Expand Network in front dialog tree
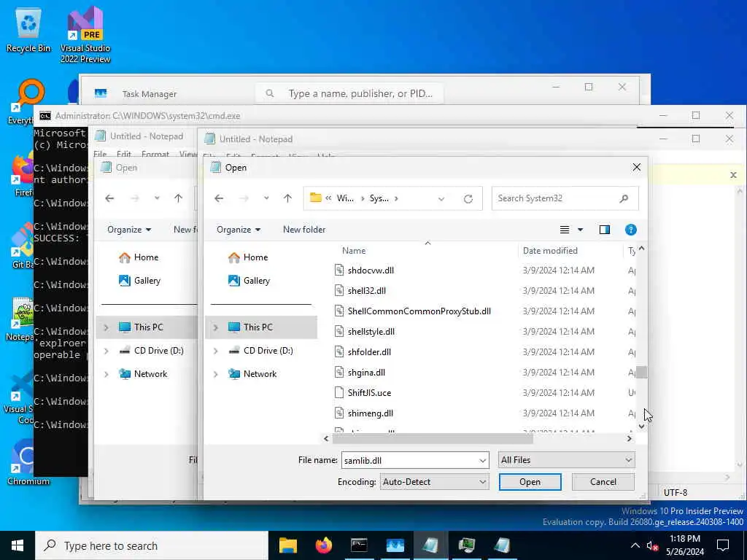This screenshot has width=747, height=560. [216, 374]
